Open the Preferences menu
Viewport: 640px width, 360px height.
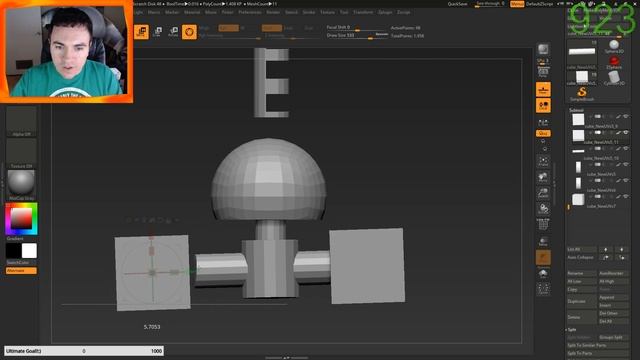[x=250, y=12]
